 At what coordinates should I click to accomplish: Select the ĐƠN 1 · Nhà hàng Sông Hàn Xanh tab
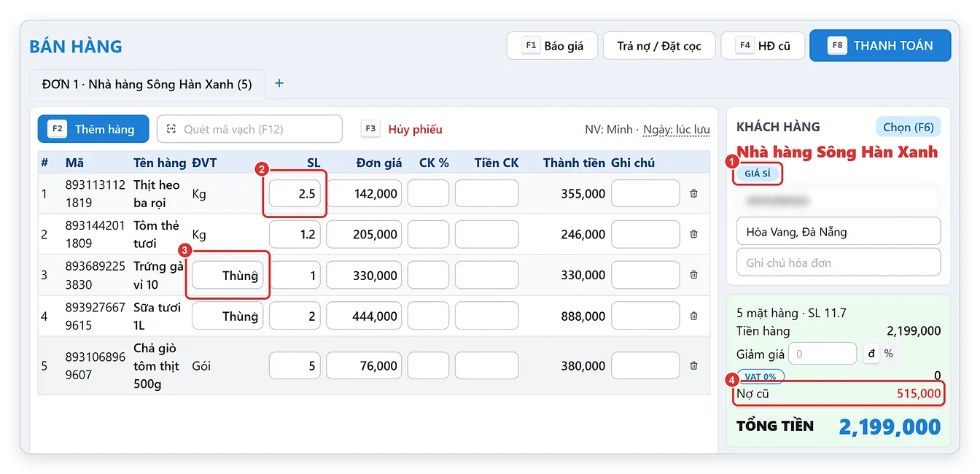(147, 84)
